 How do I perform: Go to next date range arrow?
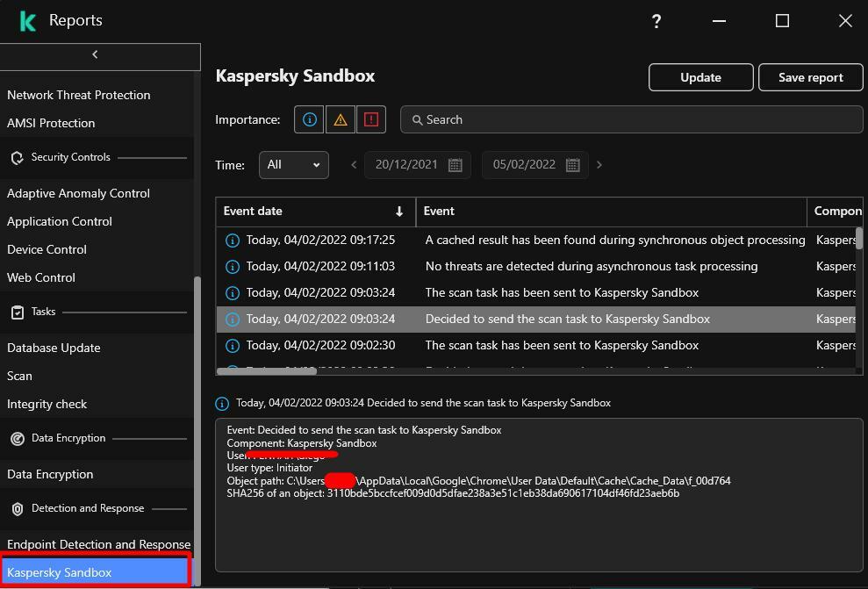(x=599, y=165)
